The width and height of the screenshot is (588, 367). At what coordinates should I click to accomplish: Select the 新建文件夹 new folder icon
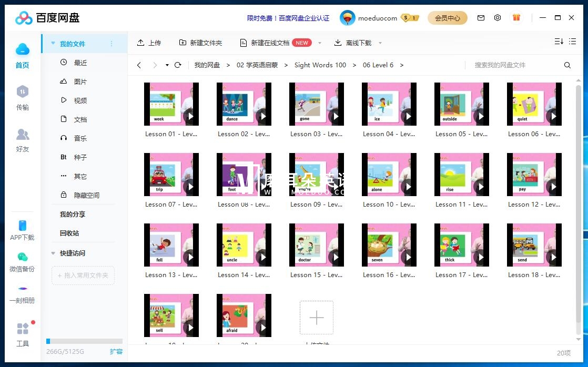(183, 43)
